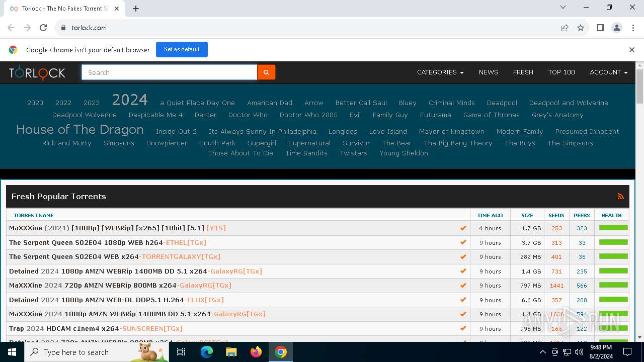Show hidden system tray icons
Viewport: 644px width, 362px height.
pyautogui.click(x=542, y=352)
